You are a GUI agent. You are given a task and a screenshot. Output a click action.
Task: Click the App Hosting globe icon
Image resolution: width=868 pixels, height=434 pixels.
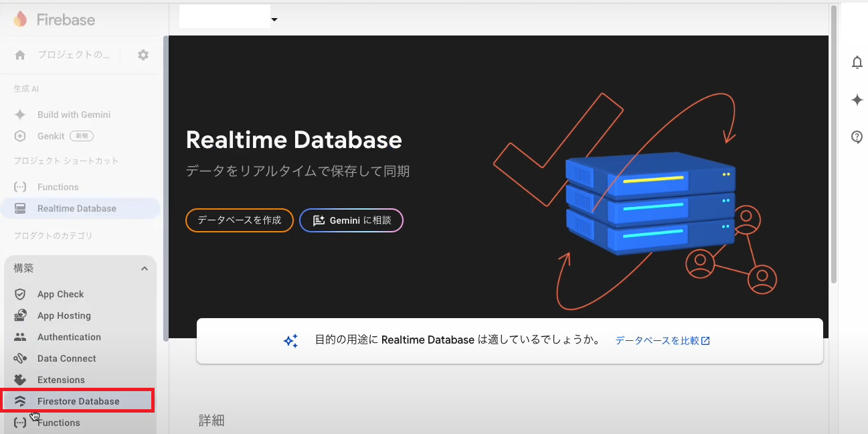click(x=20, y=315)
